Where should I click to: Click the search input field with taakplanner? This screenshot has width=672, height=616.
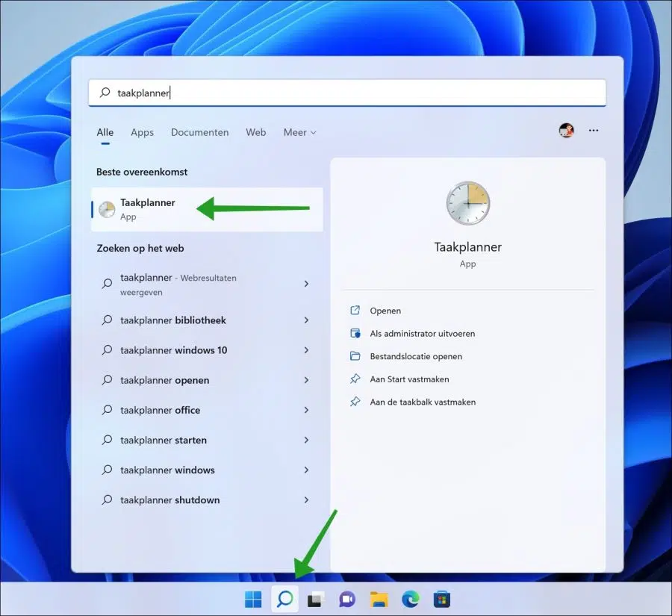[347, 93]
